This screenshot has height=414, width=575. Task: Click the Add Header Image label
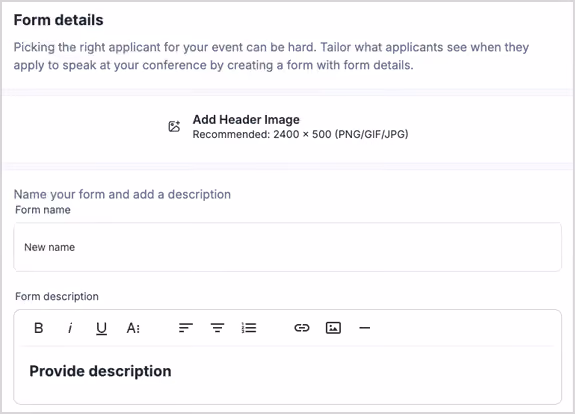click(246, 120)
